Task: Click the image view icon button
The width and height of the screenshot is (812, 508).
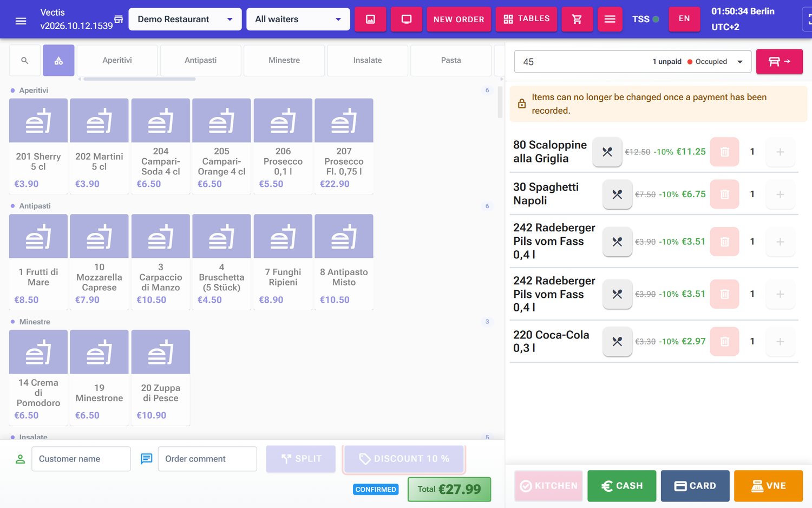Action: click(370, 19)
